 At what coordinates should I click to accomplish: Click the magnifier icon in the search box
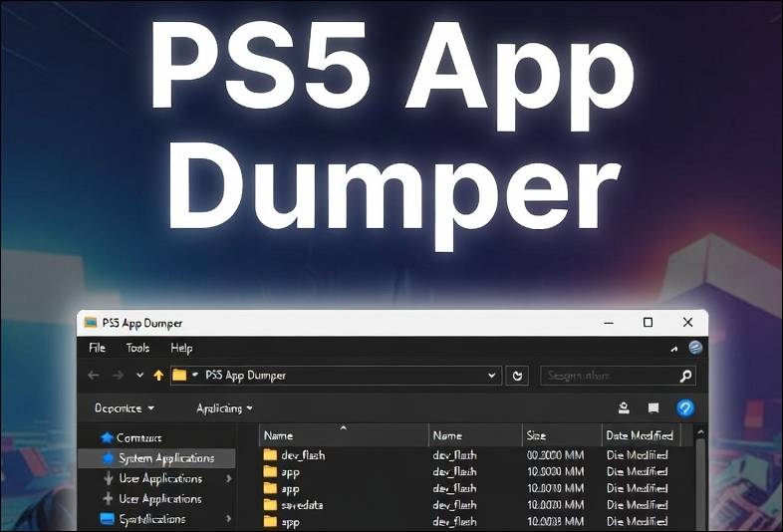(685, 376)
